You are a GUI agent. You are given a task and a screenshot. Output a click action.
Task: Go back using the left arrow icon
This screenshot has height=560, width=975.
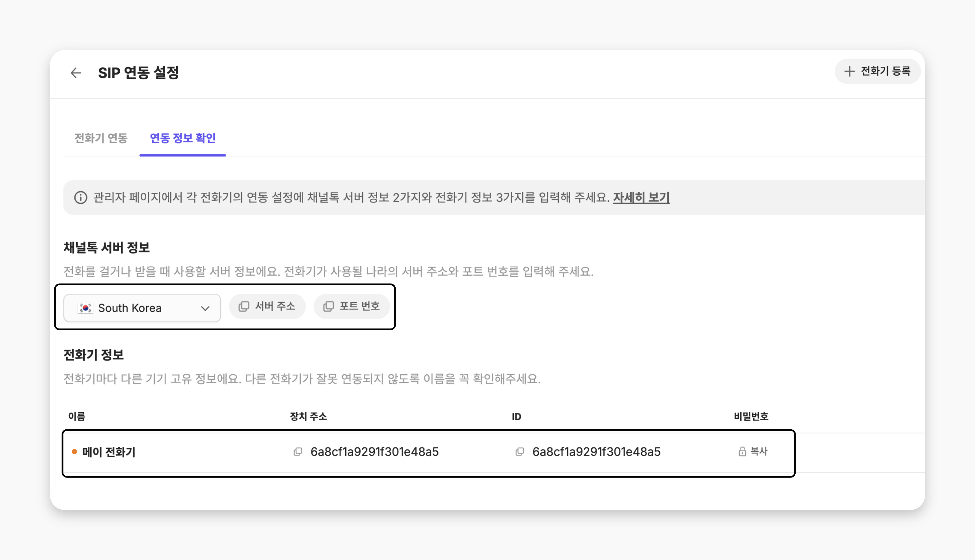click(76, 73)
